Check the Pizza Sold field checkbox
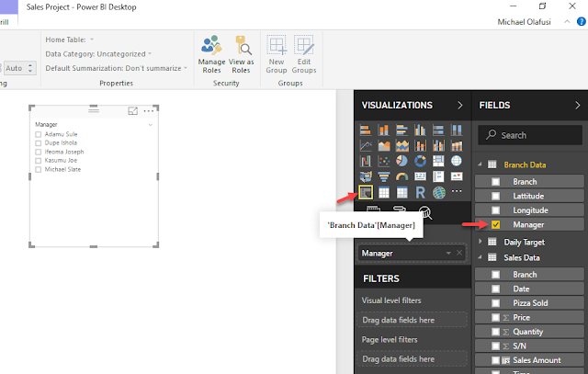The height and width of the screenshot is (374, 588). click(x=495, y=303)
